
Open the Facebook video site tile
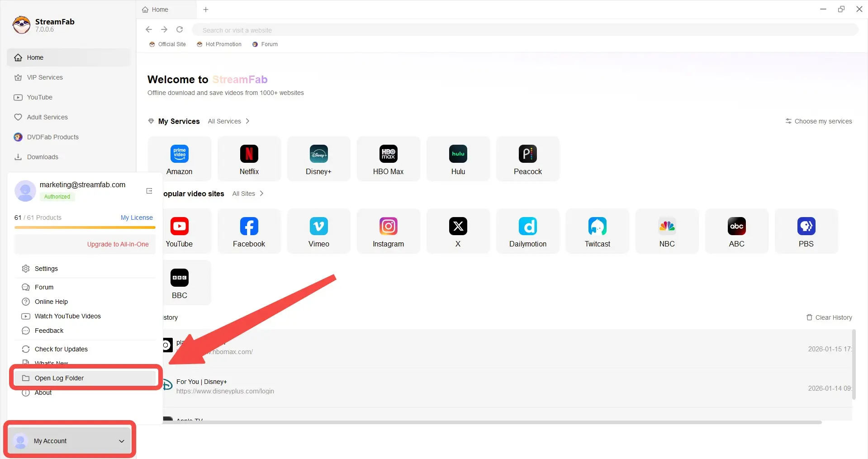click(x=249, y=231)
